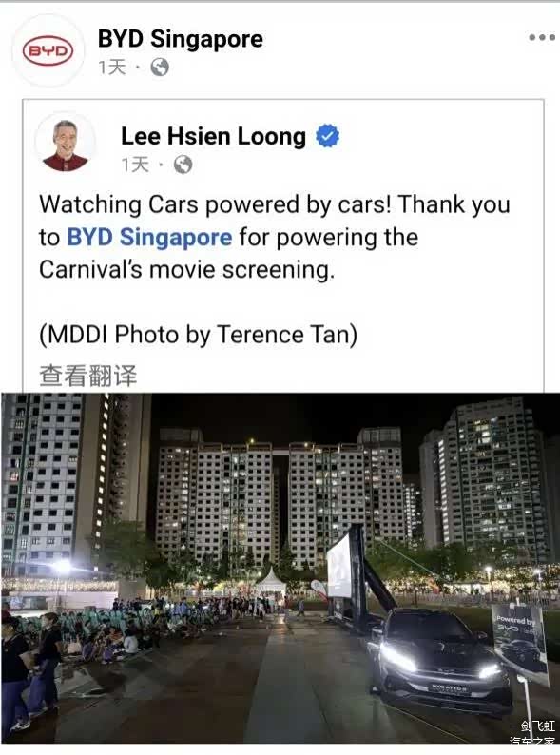Click the 1天 timestamp under Lee Hsien Loong
The width and height of the screenshot is (560, 755).
135,165
